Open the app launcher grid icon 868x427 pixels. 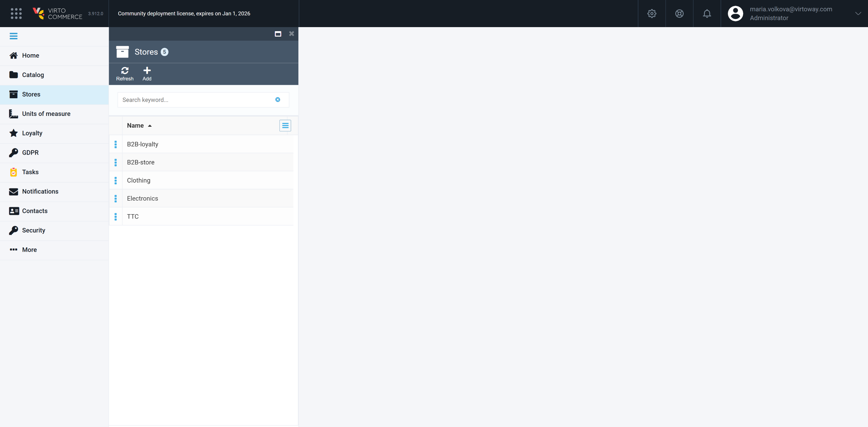click(16, 14)
